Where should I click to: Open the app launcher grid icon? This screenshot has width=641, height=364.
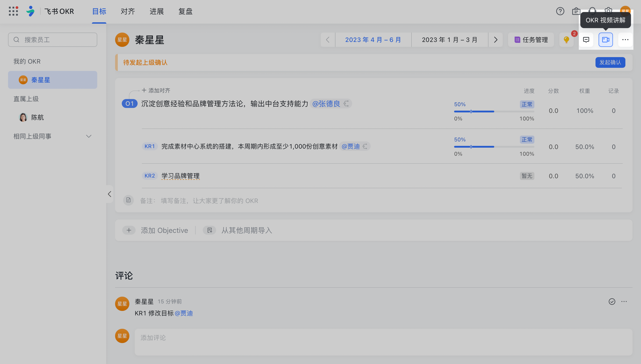(x=13, y=11)
